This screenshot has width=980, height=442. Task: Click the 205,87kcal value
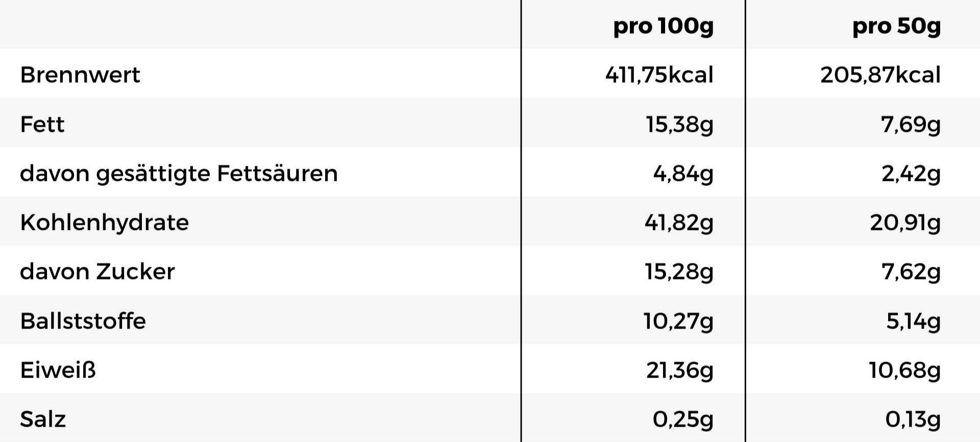tap(880, 75)
